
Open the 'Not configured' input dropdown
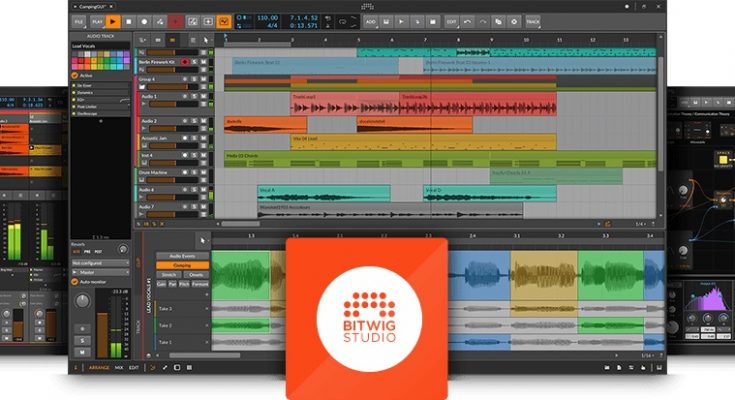[x=99, y=262]
